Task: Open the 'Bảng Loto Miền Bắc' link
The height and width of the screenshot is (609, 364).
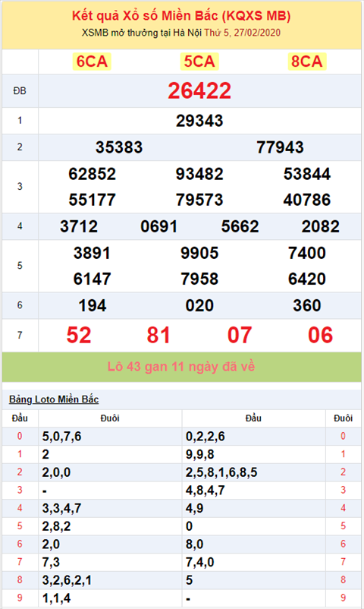Action: [54, 399]
